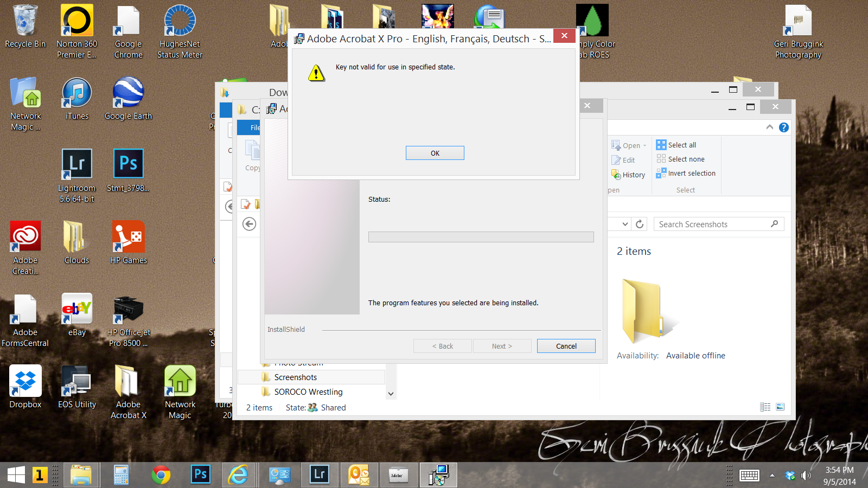The image size is (868, 488).
Task: Open Adobe FormsCentral shortcut
Action: pyautogui.click(x=25, y=320)
